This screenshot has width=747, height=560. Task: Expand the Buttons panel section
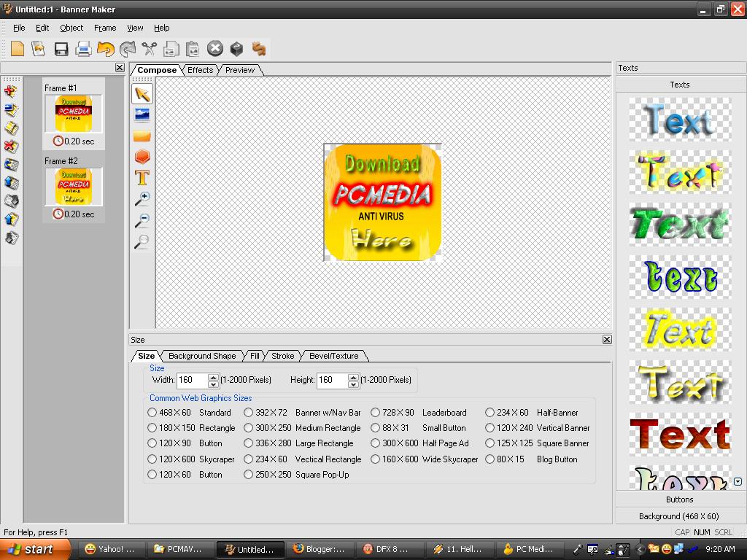click(x=679, y=499)
